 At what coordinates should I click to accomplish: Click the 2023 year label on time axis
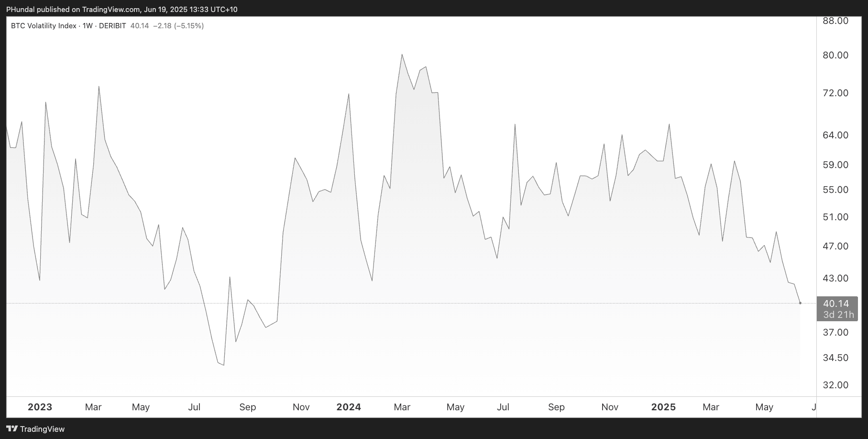click(x=40, y=407)
